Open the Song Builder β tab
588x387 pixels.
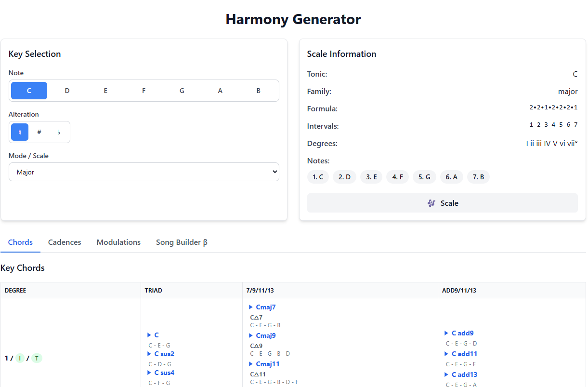(x=182, y=242)
